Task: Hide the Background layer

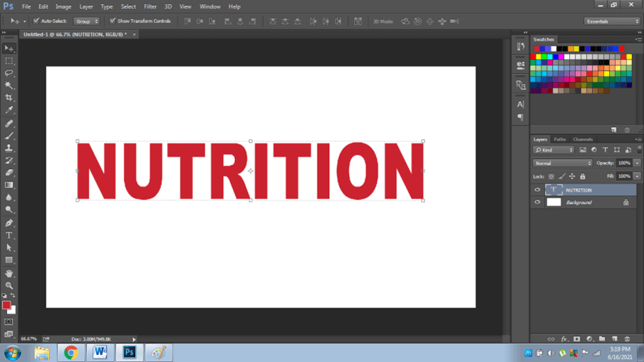Action: tap(537, 202)
